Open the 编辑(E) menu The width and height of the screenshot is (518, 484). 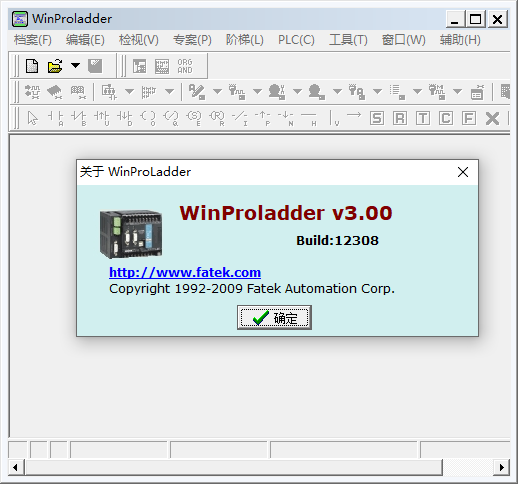[x=85, y=40]
